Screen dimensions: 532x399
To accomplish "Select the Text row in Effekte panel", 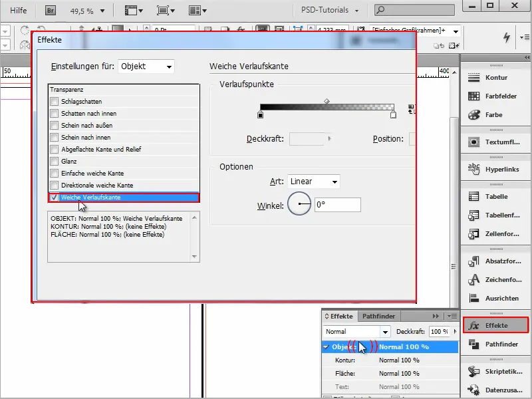I will coord(390,387).
